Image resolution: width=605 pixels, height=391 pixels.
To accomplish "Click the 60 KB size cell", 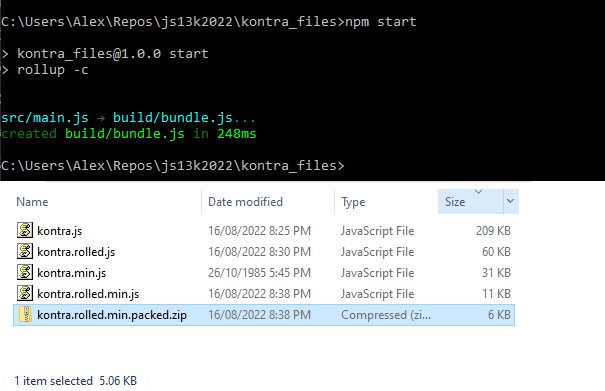I will (496, 252).
